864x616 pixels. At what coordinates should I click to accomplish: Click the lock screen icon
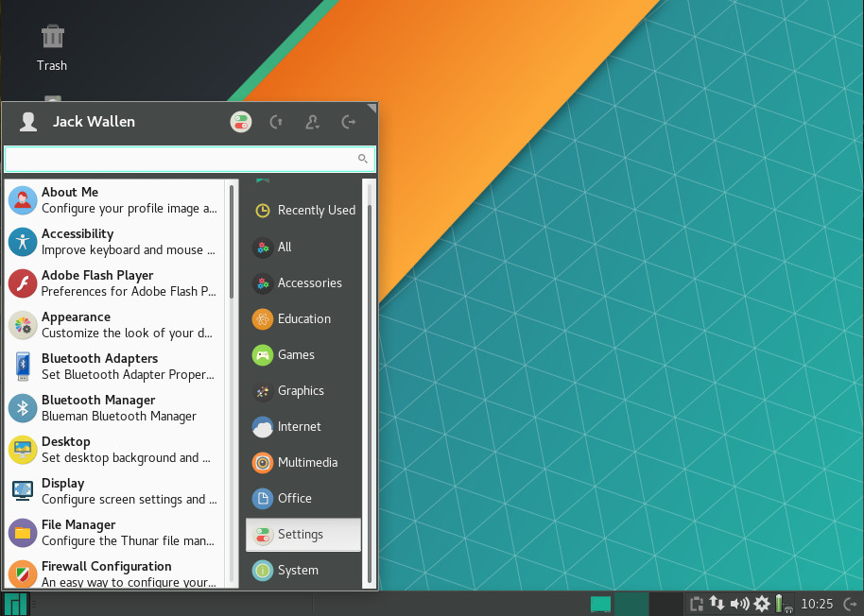tap(276, 122)
